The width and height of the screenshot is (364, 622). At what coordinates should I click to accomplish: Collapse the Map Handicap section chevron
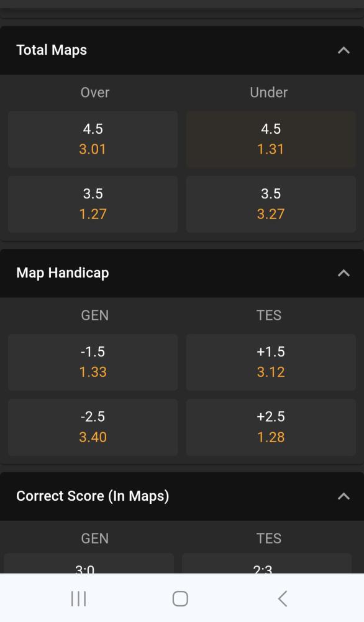point(344,273)
